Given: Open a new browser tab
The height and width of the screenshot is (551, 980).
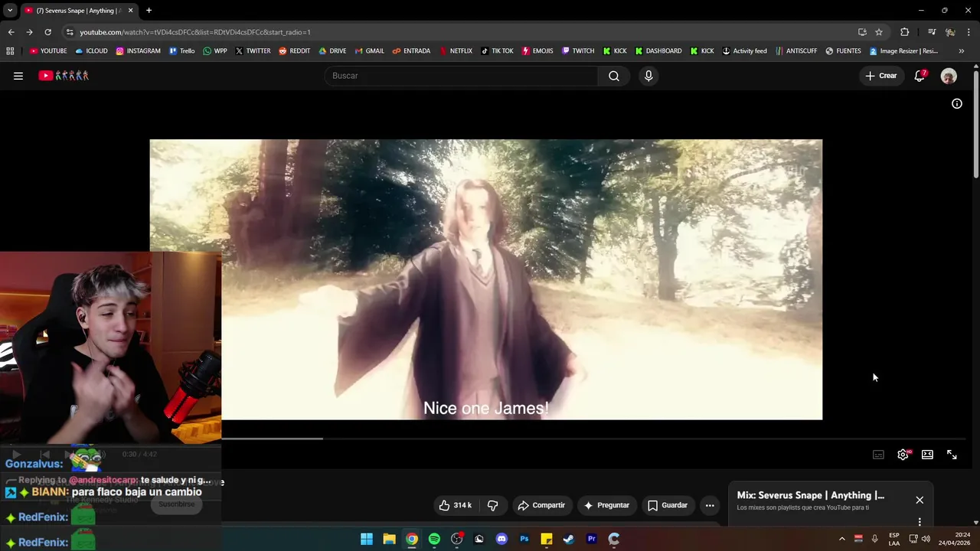Looking at the screenshot, I should point(149,11).
